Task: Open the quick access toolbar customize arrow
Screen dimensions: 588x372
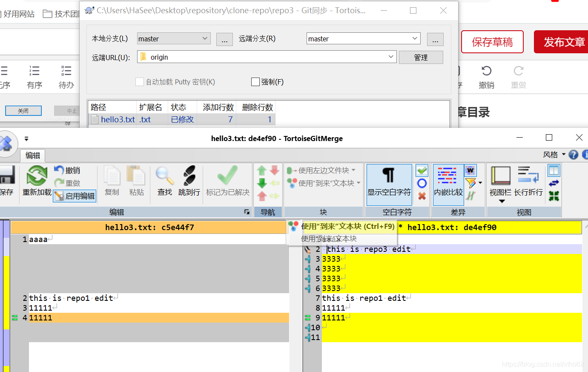Action: coord(26,139)
